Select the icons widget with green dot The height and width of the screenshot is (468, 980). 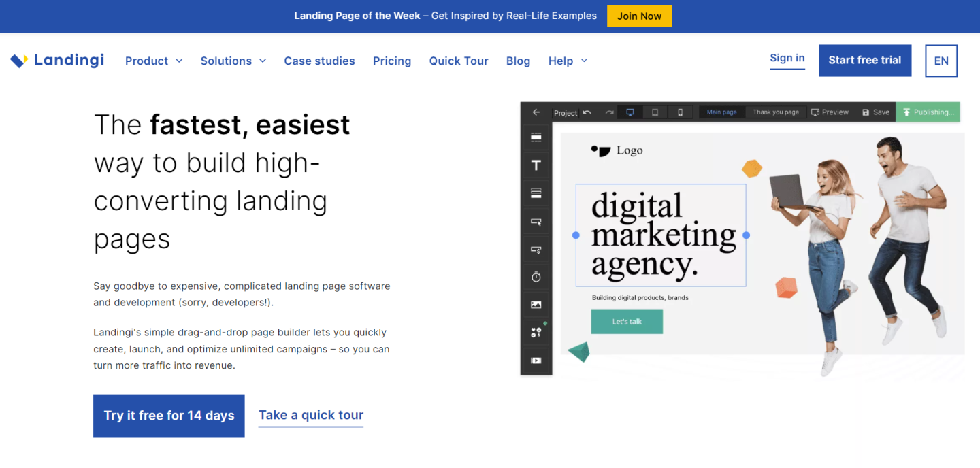point(536,333)
